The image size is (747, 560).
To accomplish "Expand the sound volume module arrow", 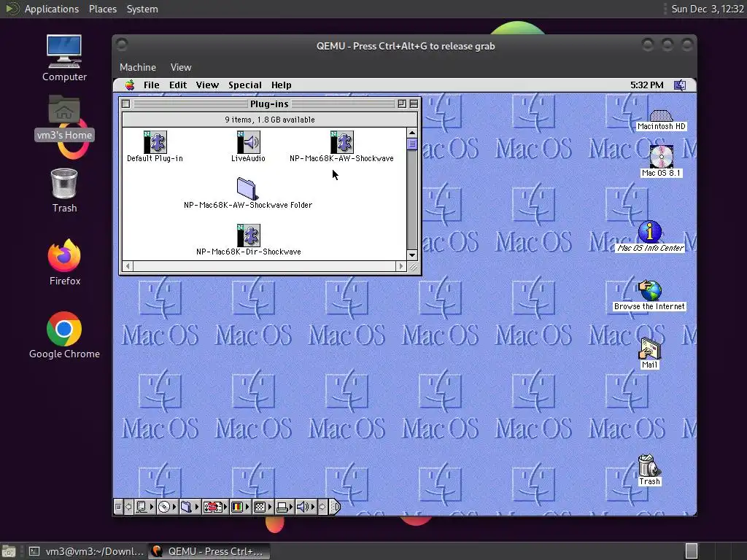I will [x=313, y=507].
